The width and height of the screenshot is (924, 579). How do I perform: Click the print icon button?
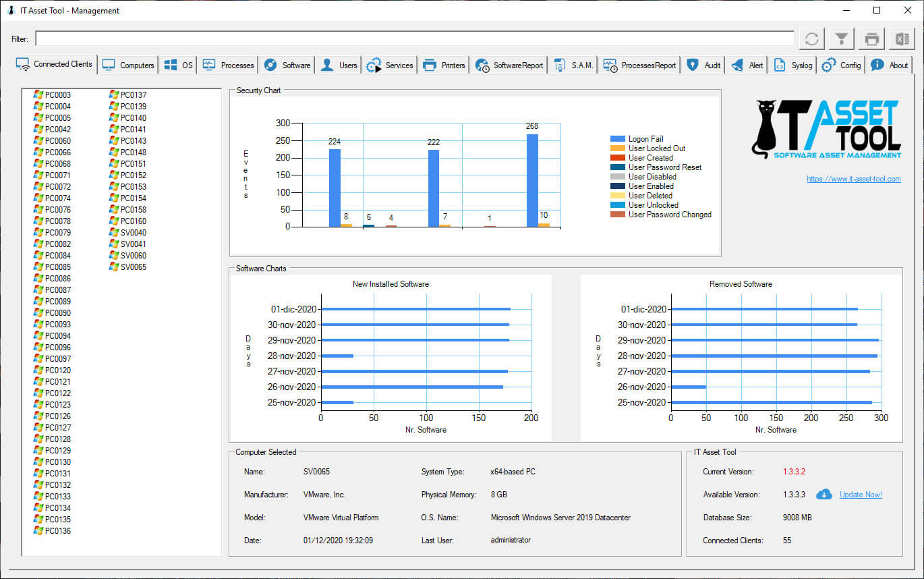pos(872,39)
